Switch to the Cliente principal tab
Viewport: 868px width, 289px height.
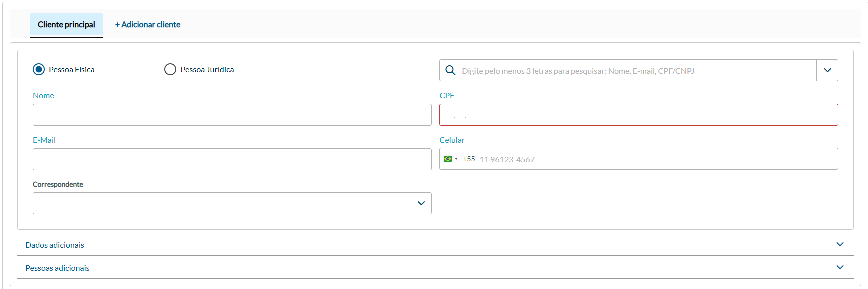66,25
